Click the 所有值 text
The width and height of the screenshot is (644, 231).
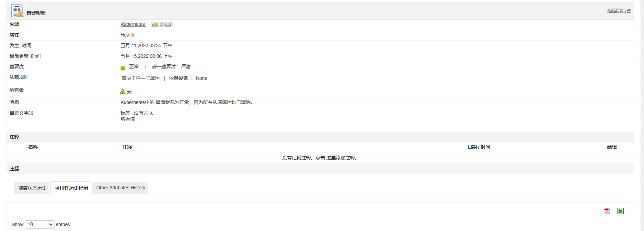click(x=128, y=119)
